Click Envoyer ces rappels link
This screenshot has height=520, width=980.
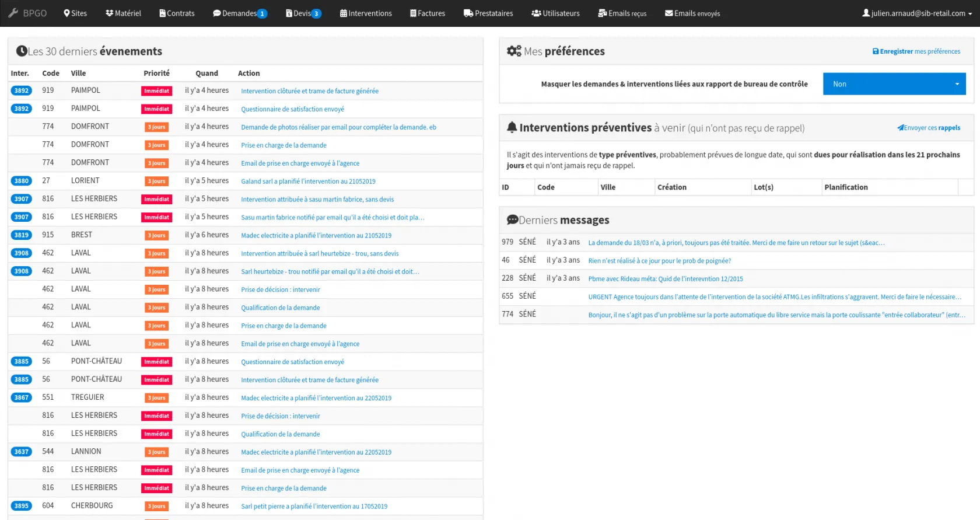click(929, 128)
